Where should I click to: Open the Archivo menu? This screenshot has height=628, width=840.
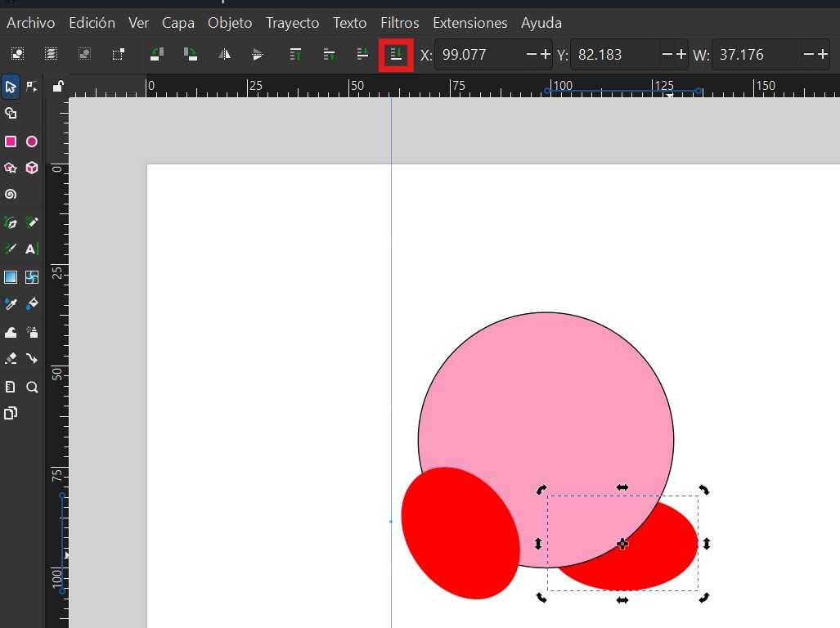tap(30, 23)
